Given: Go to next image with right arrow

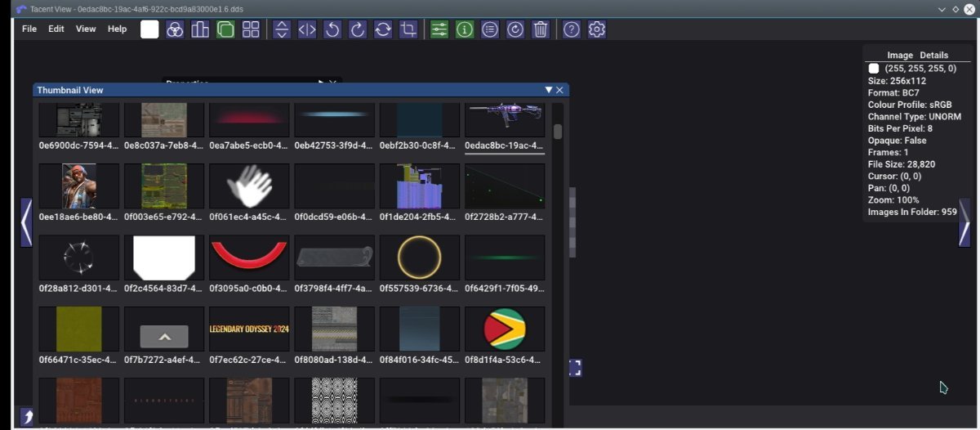Looking at the screenshot, I should pos(964,222).
